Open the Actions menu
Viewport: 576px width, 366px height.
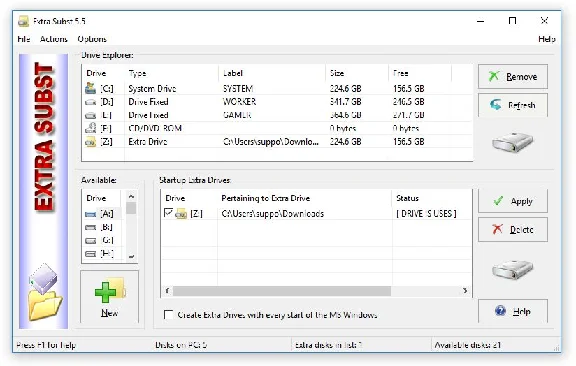click(54, 39)
